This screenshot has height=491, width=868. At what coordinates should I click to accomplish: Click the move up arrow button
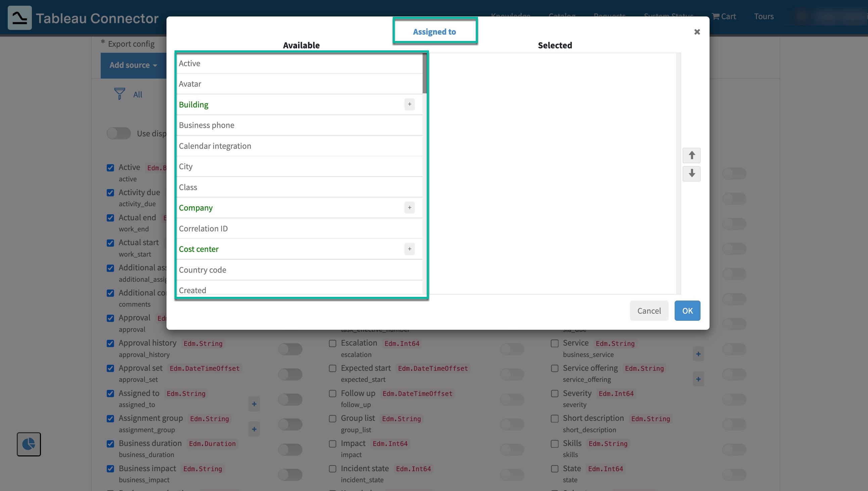pos(691,155)
